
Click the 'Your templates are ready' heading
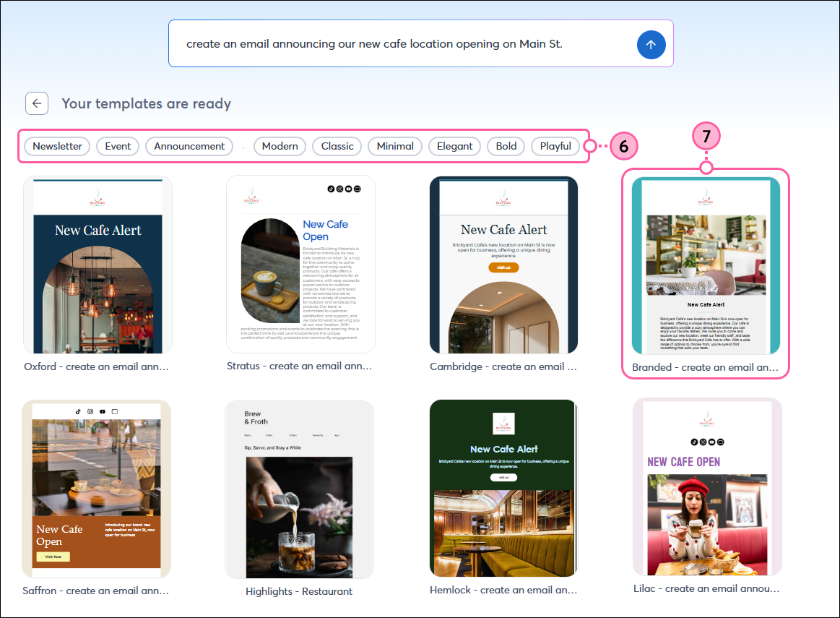coord(146,103)
